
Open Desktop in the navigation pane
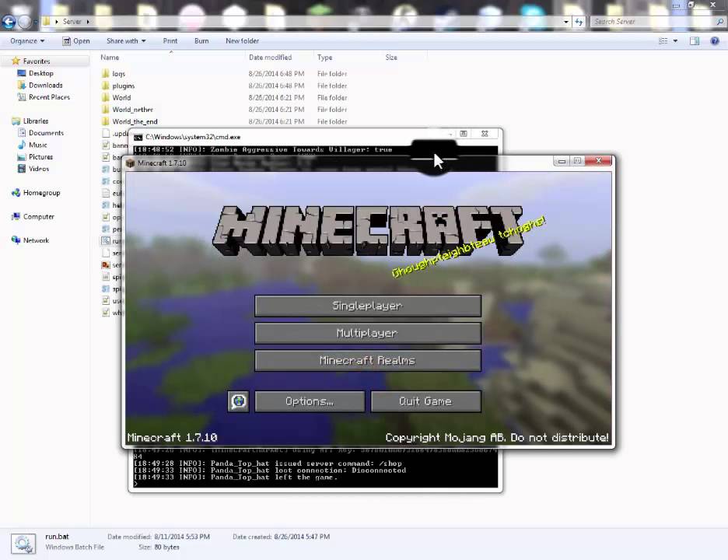click(41, 73)
